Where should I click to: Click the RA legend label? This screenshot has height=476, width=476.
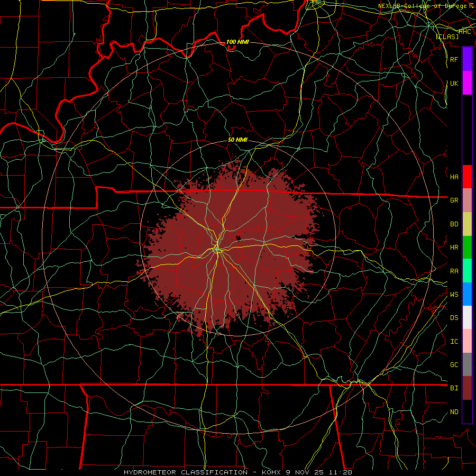[x=454, y=271]
